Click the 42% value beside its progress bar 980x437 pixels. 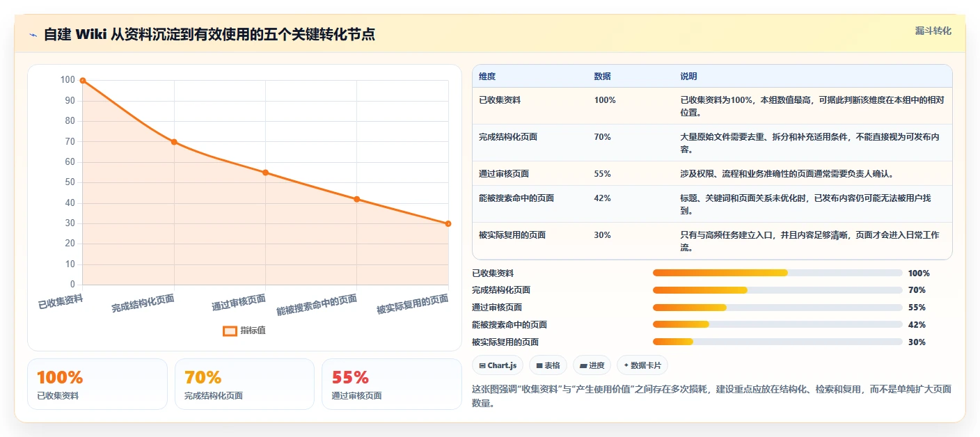click(917, 325)
